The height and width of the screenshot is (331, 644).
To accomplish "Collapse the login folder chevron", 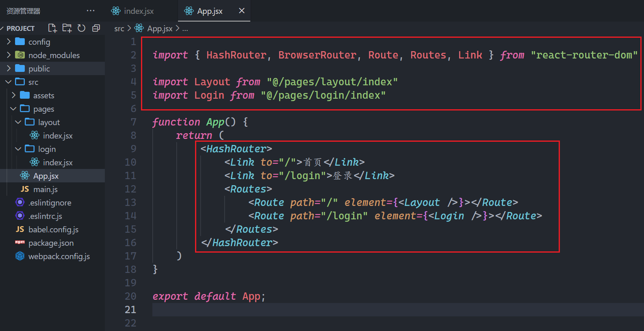I will point(18,149).
